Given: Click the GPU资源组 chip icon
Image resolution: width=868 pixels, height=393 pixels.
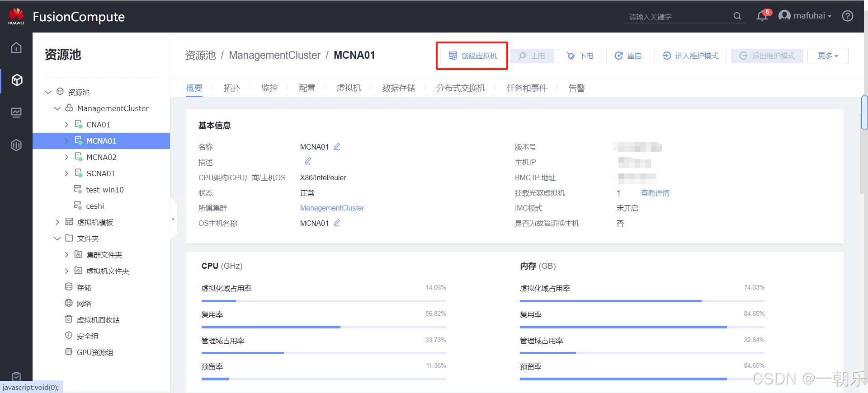Looking at the screenshot, I should coord(69,352).
